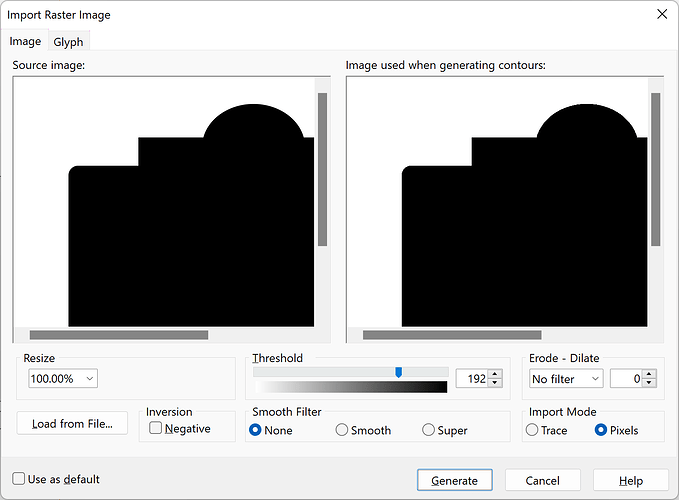The height and width of the screenshot is (500, 679).
Task: Decrease Erode - Dilate value with down arrow
Action: [650, 384]
